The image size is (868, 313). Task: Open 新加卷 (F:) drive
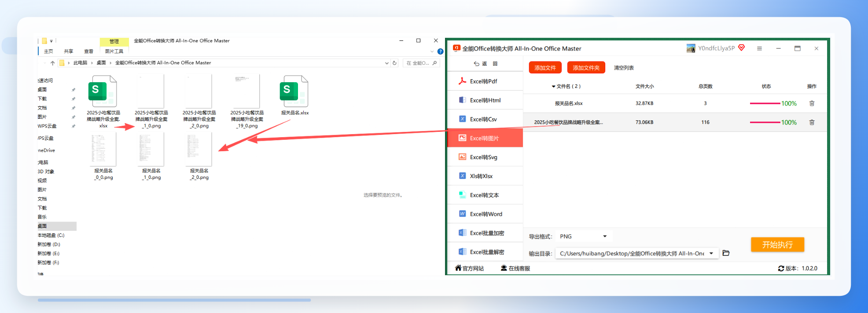coord(48,262)
